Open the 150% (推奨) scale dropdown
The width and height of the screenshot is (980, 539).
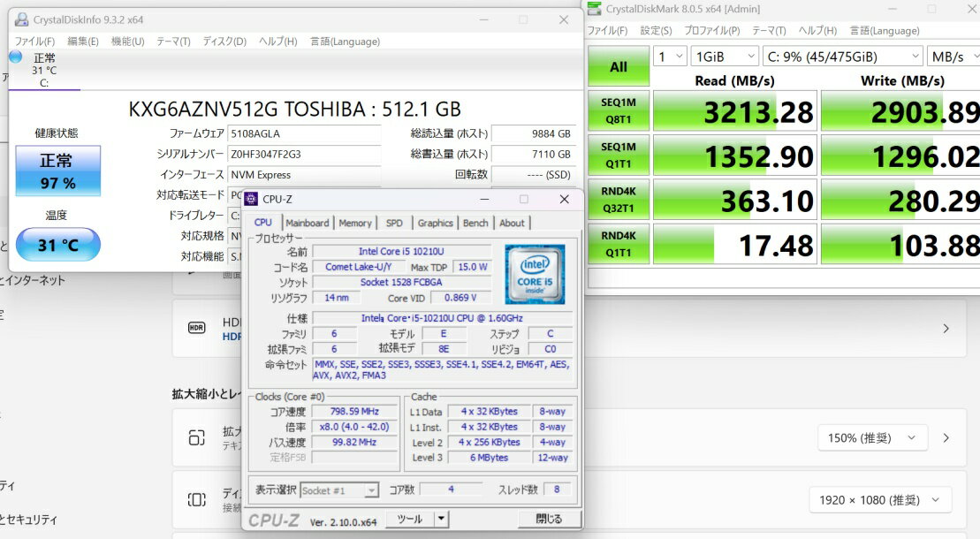coord(870,437)
